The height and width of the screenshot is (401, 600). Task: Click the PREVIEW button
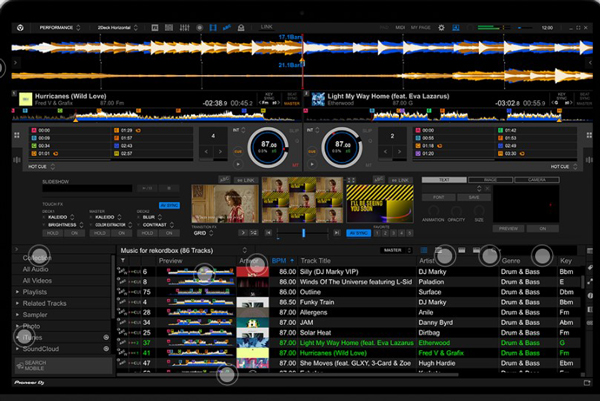pos(508,228)
